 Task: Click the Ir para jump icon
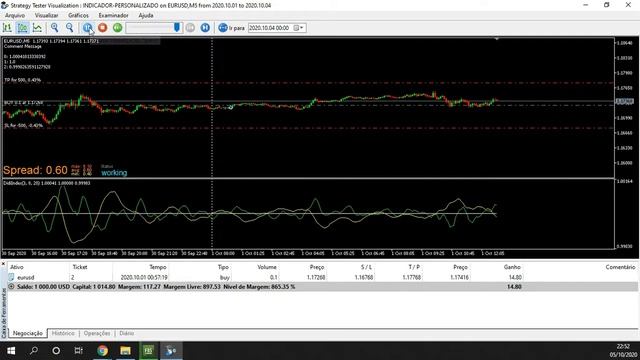pyautogui.click(x=223, y=28)
